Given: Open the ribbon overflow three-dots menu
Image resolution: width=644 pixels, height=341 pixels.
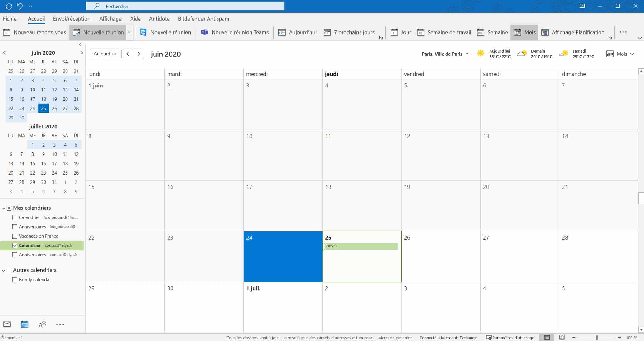Looking at the screenshot, I should [623, 32].
